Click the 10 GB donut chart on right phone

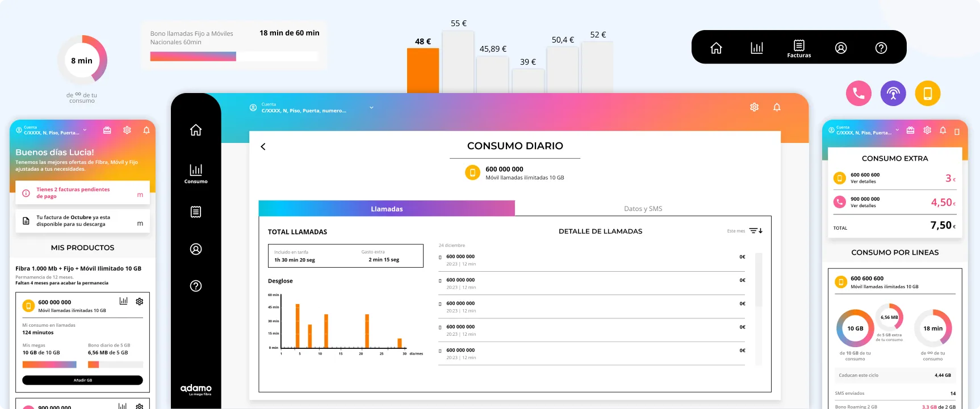pyautogui.click(x=855, y=328)
